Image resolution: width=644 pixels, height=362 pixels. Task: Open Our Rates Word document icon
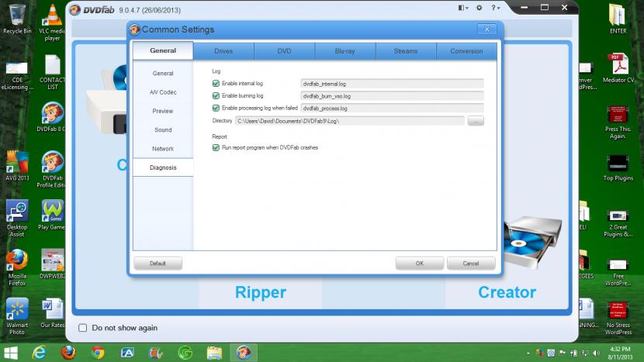(52, 312)
